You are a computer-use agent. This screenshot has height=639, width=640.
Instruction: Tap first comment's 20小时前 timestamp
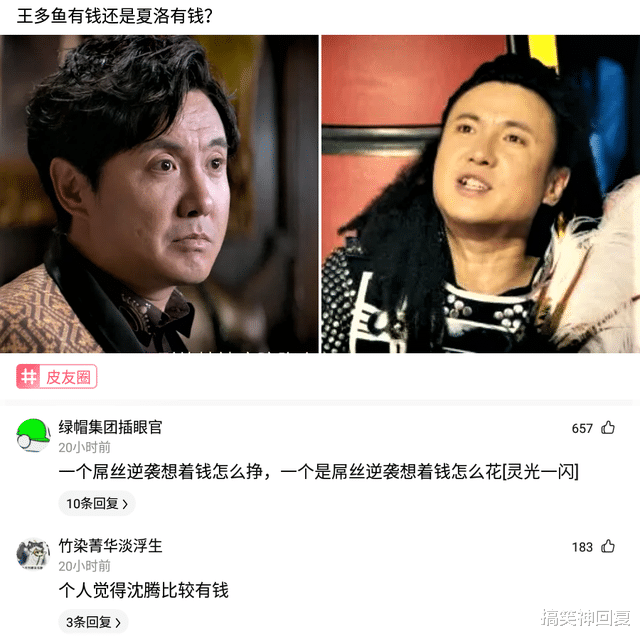(84, 448)
